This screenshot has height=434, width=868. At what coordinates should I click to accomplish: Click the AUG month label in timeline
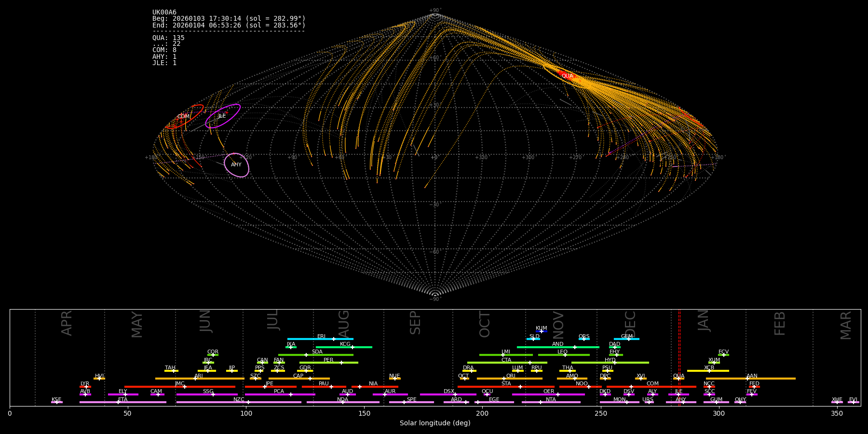(x=344, y=323)
